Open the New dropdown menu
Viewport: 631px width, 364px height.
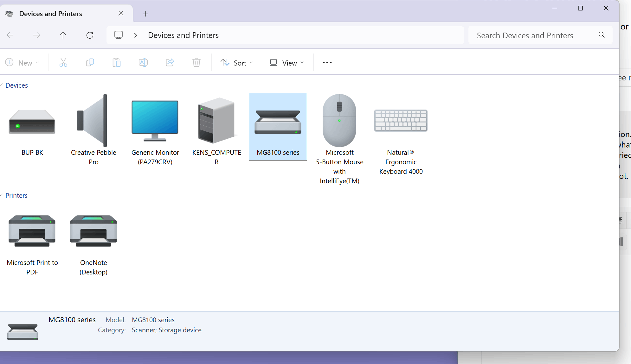(x=23, y=63)
